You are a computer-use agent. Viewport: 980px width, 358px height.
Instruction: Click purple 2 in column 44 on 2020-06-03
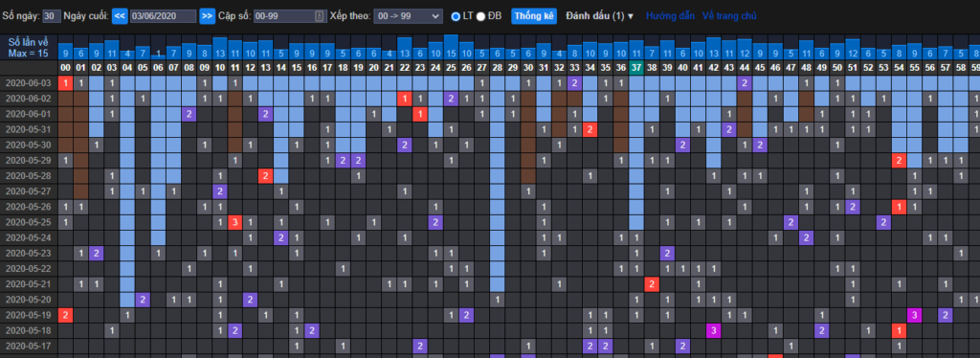745,83
